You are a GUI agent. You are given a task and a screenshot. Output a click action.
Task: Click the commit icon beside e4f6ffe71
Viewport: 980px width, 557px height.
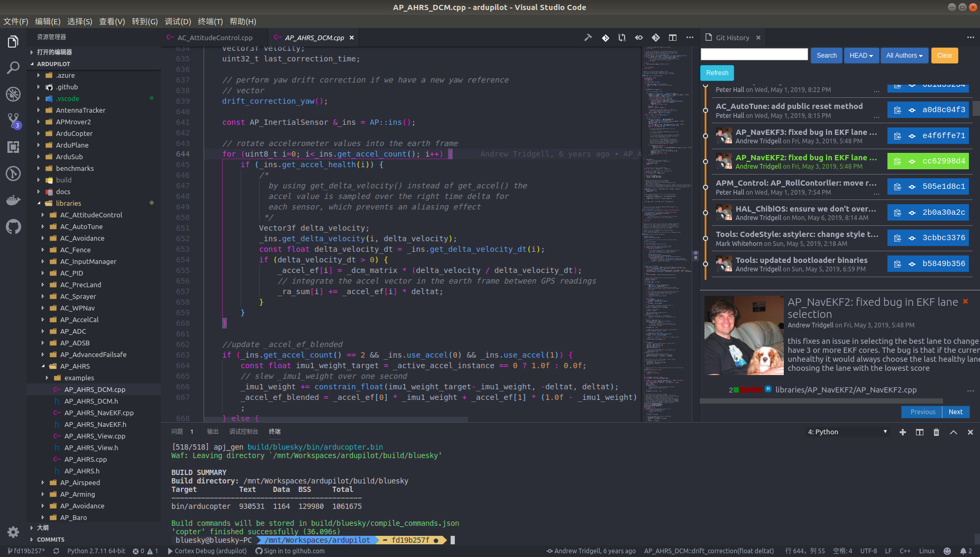point(912,136)
